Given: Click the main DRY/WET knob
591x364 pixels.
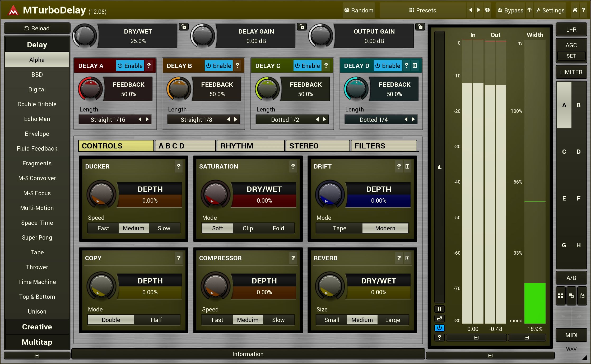Looking at the screenshot, I should click(85, 36).
